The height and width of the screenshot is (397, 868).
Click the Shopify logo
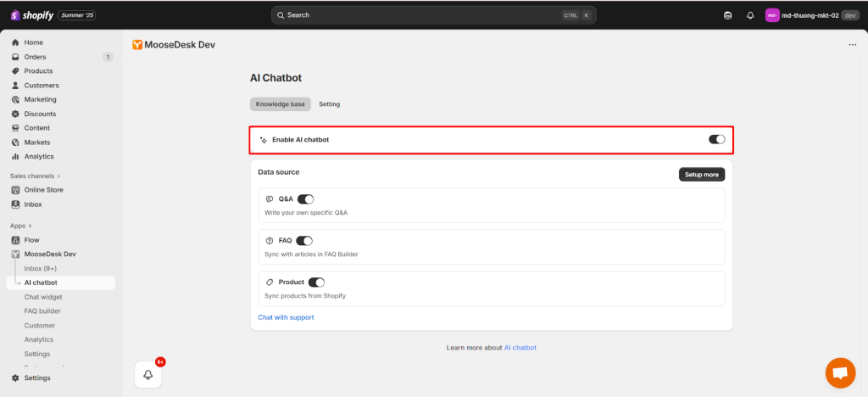click(x=32, y=15)
